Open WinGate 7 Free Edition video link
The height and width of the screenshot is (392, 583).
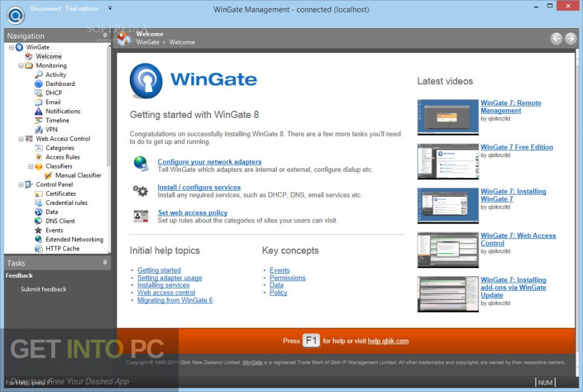point(516,147)
